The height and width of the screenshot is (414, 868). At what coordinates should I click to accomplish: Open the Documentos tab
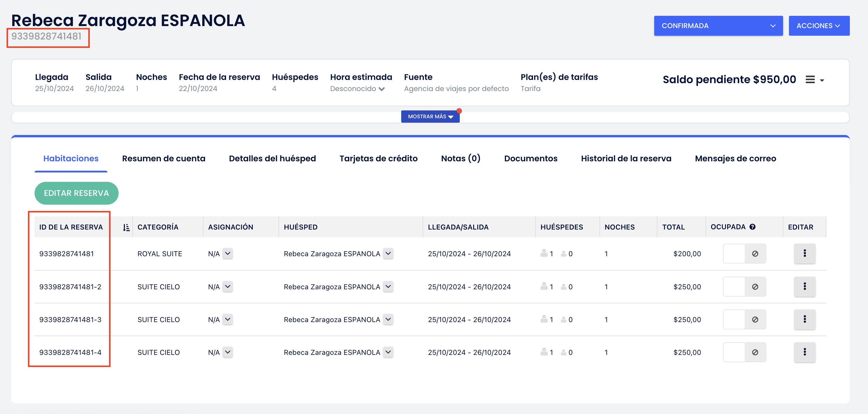pyautogui.click(x=531, y=158)
